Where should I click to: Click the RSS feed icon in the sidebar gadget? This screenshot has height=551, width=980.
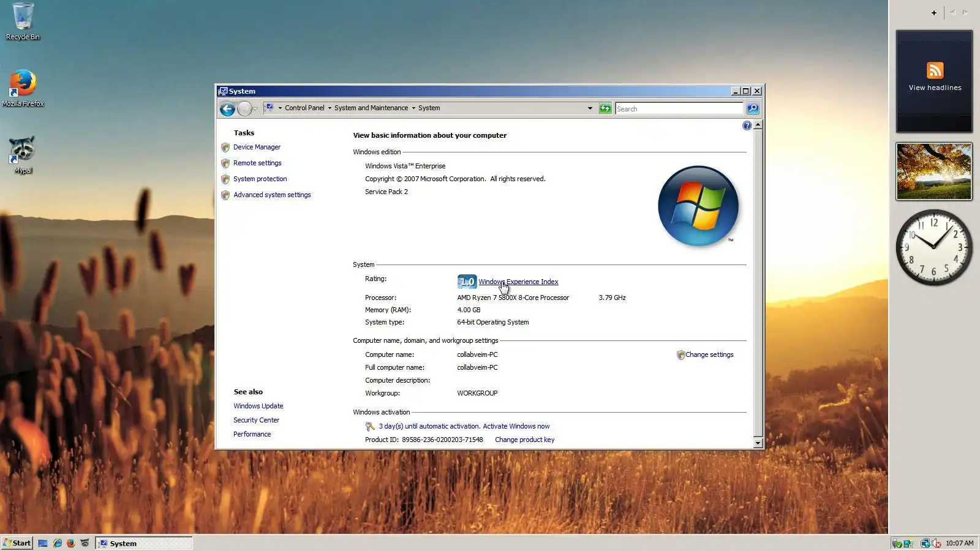[935, 70]
